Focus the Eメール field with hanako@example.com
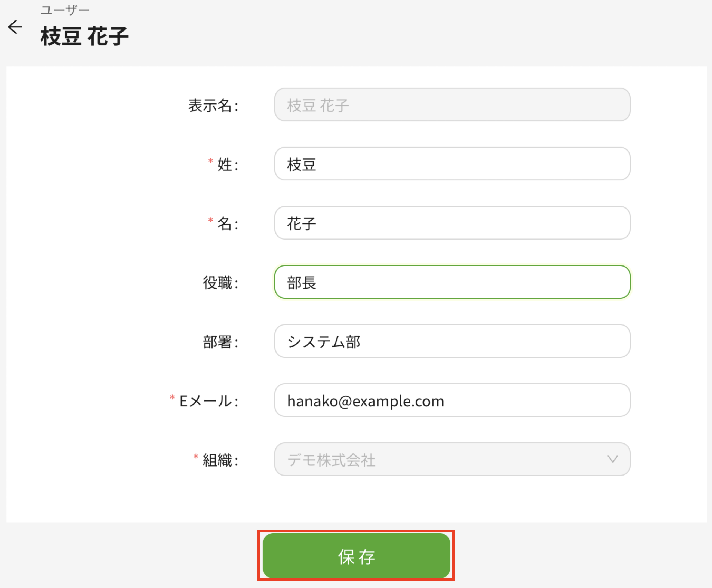 point(452,400)
